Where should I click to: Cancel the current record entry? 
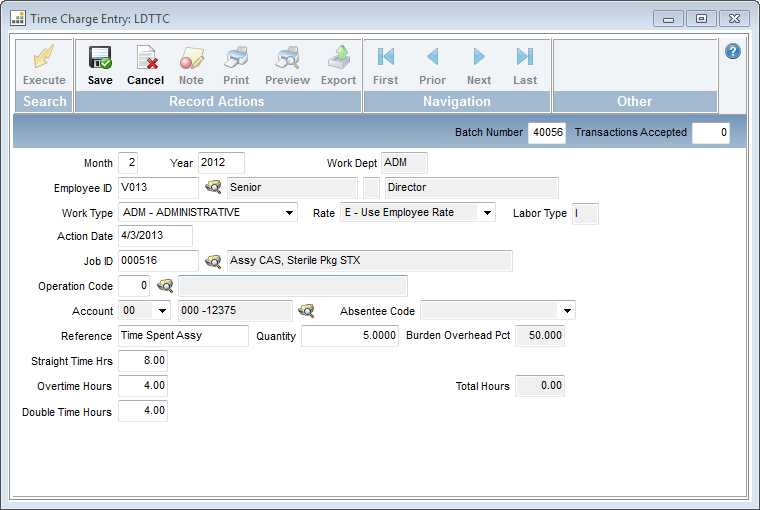(x=145, y=65)
